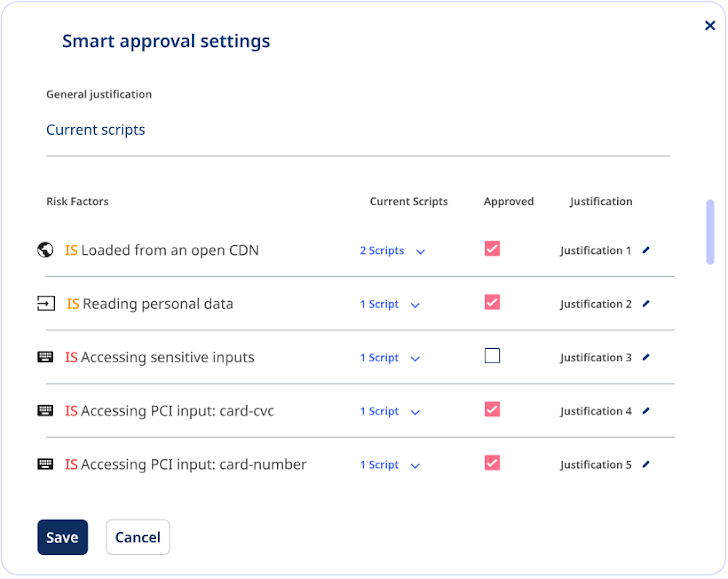Edit Justification 4 with pencil icon
Screen dimensions: 728x579
[646, 410]
